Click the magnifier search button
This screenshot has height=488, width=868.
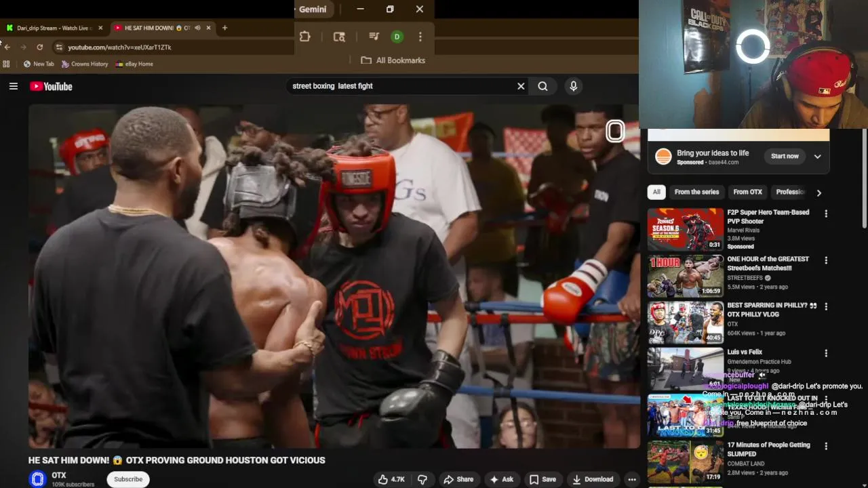pyautogui.click(x=542, y=86)
